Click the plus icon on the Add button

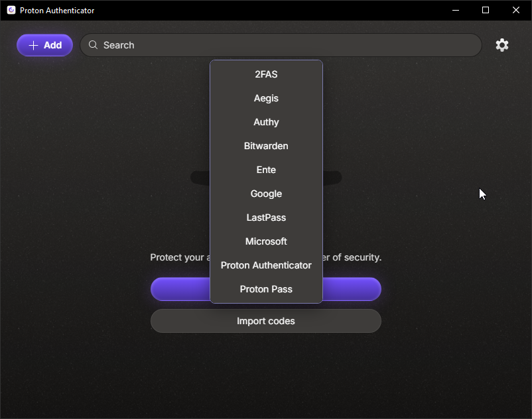click(34, 44)
